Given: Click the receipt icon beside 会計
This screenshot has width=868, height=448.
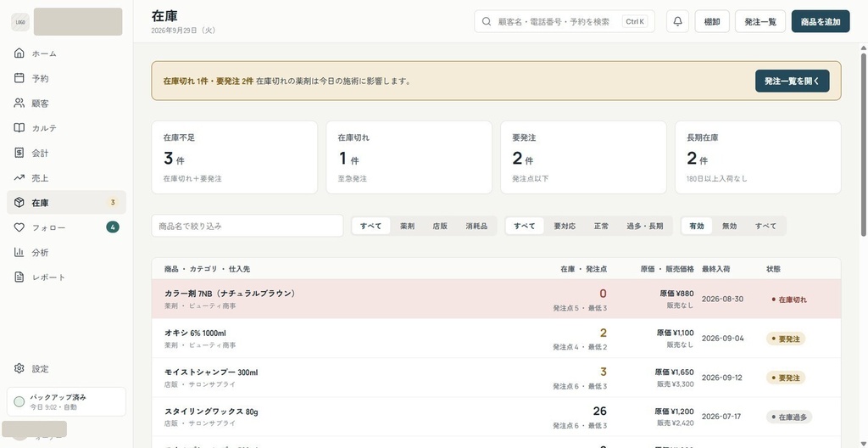Looking at the screenshot, I should coord(19,153).
